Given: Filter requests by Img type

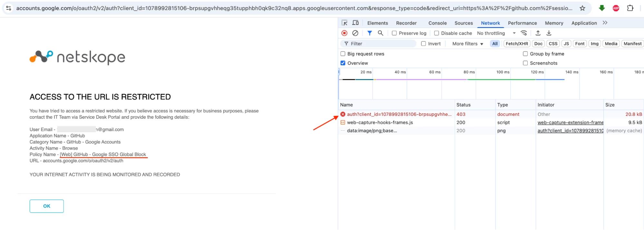Looking at the screenshot, I should click(x=595, y=44).
